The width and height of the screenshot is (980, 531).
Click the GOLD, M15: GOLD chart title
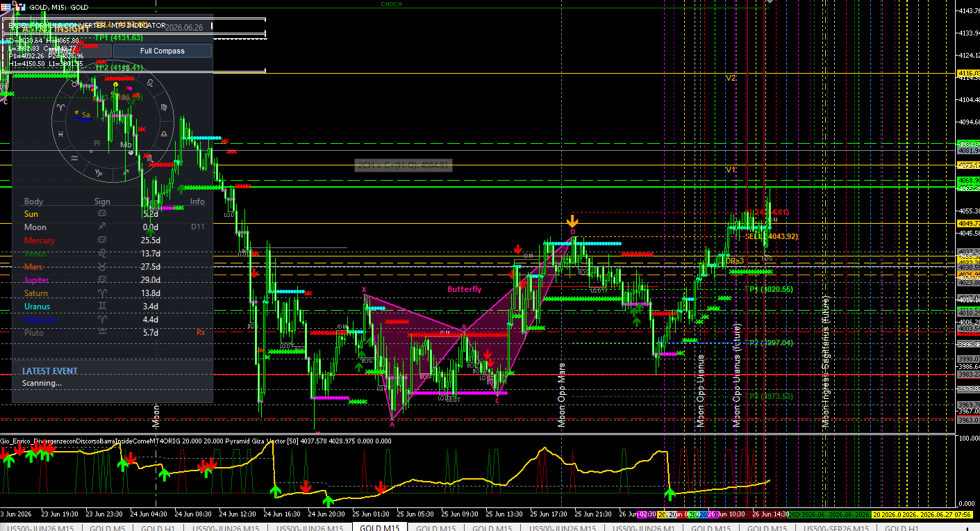point(59,7)
